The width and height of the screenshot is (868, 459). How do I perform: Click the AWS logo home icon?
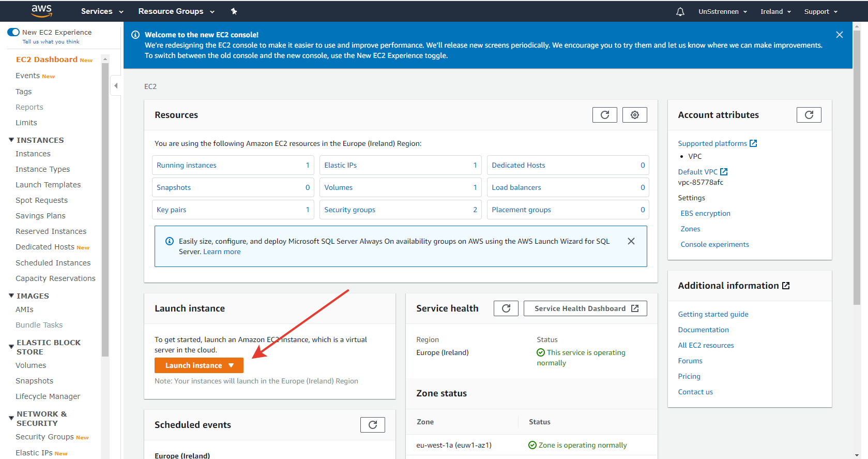coord(41,11)
